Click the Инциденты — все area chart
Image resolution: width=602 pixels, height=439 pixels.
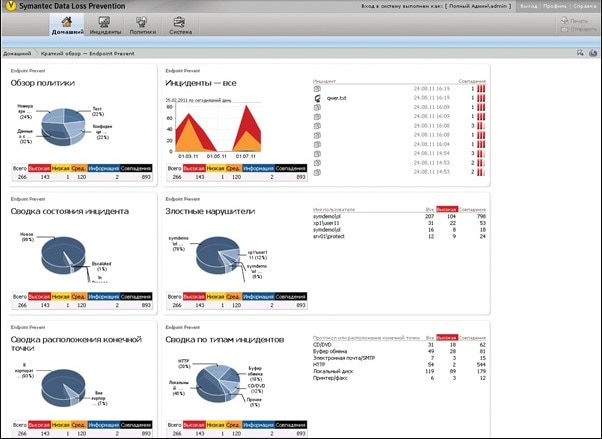coord(218,129)
